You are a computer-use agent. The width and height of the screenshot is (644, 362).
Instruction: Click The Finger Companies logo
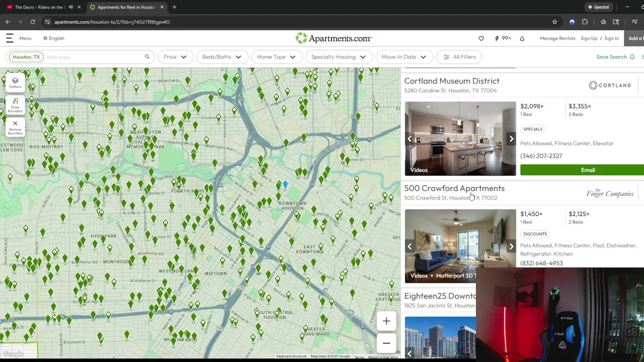click(x=610, y=193)
